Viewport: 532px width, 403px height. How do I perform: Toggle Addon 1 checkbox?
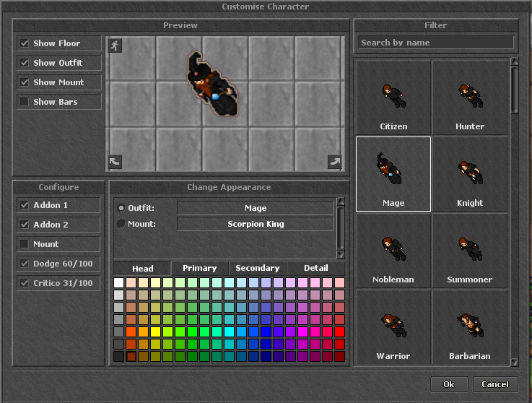coord(25,205)
